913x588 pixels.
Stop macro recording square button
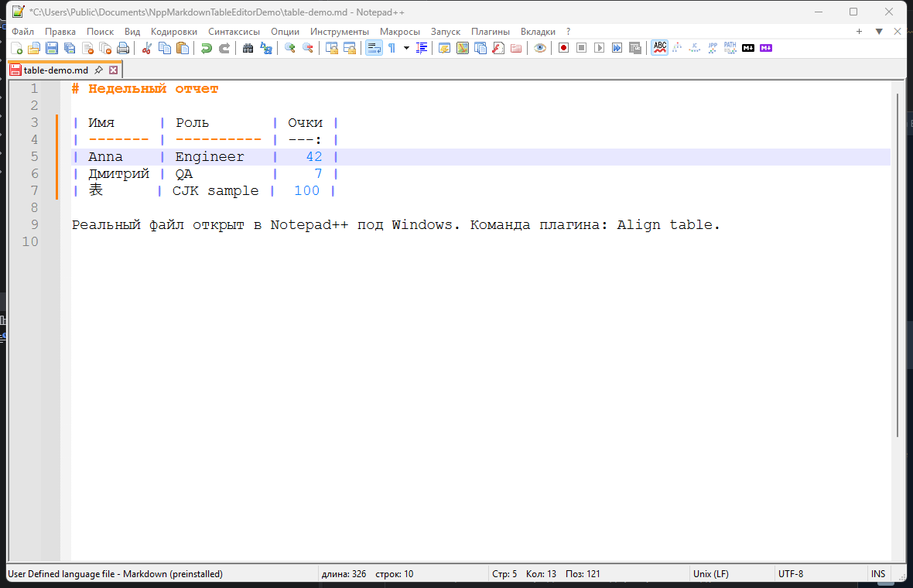pos(581,48)
